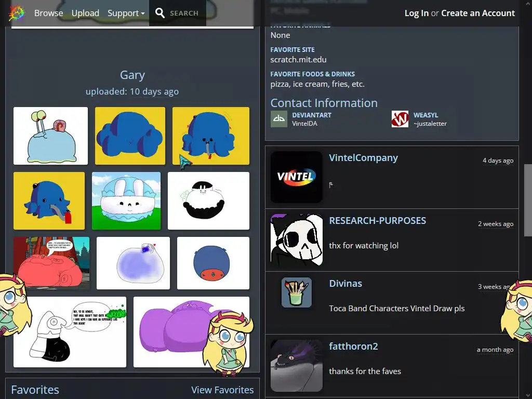Click the fatthoron2 dragon avatar
532x399 pixels.
click(x=297, y=366)
